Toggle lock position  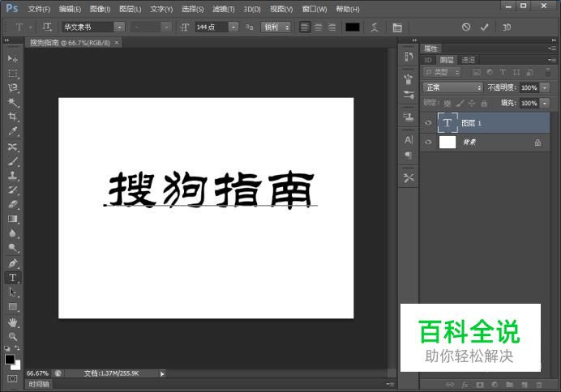(x=472, y=104)
